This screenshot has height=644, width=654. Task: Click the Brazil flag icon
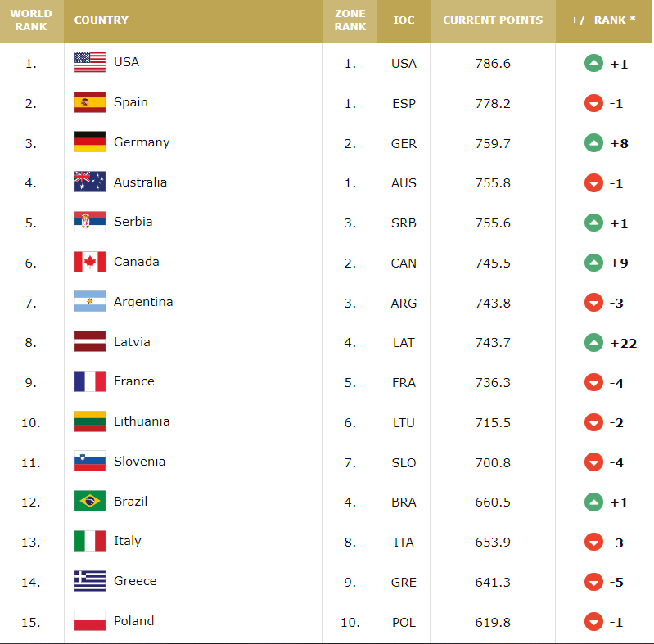tap(90, 501)
